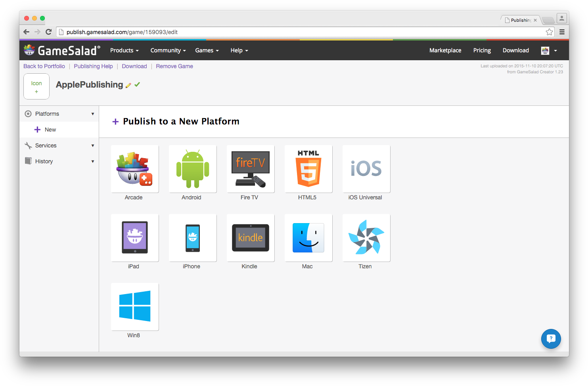Choose the Android platform icon
This screenshot has height=386, width=588.
click(x=193, y=169)
